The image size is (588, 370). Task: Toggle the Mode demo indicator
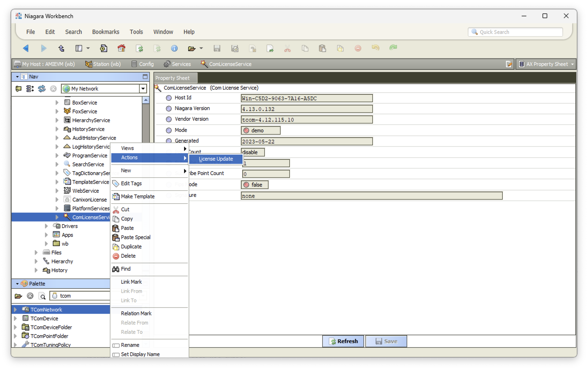point(260,130)
